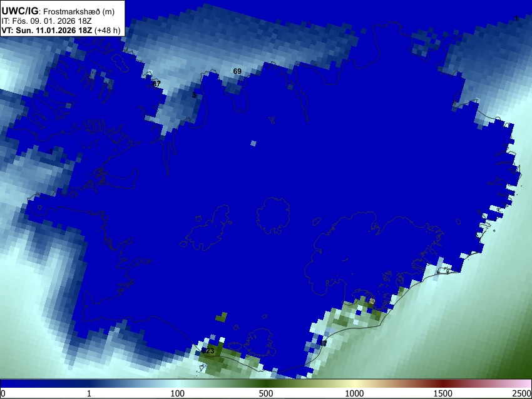Click the legend label '2500'
This screenshot has width=532, height=399.
click(522, 393)
